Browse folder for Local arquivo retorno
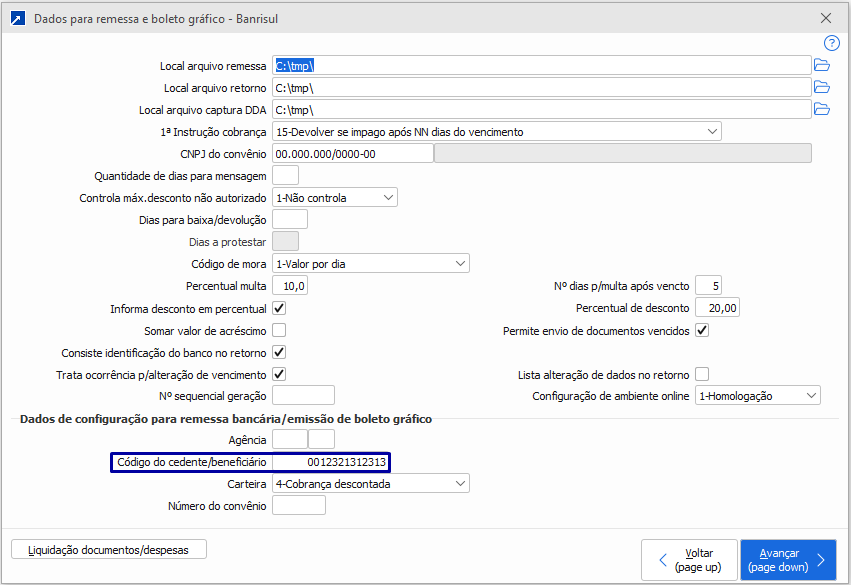Viewport: 851px width, 585px height. 822,88
